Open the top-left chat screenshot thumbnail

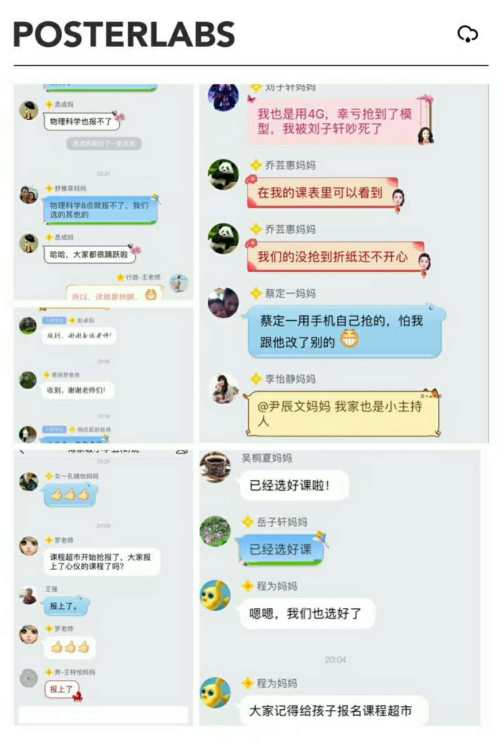[104, 192]
